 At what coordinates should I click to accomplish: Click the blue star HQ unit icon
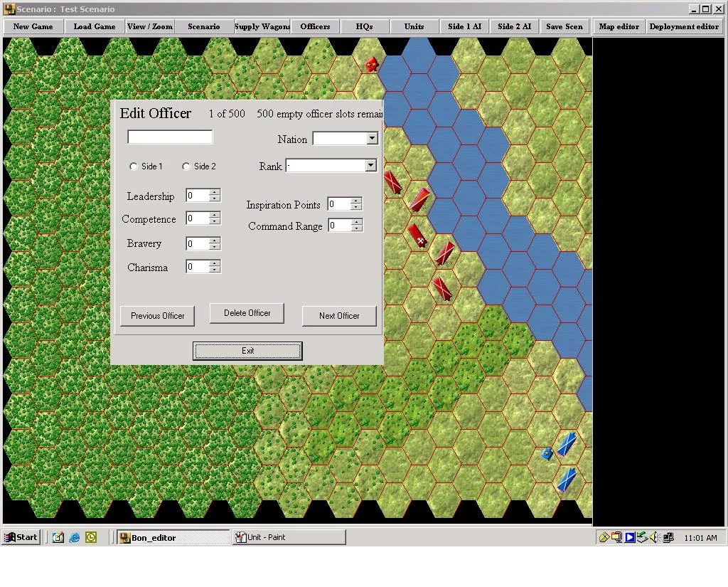coord(547,453)
